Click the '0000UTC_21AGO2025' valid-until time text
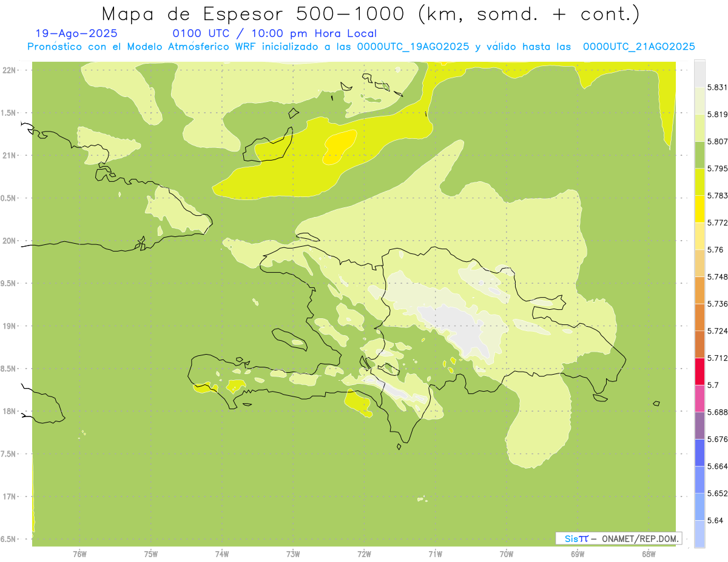The height and width of the screenshot is (562, 728). click(639, 47)
